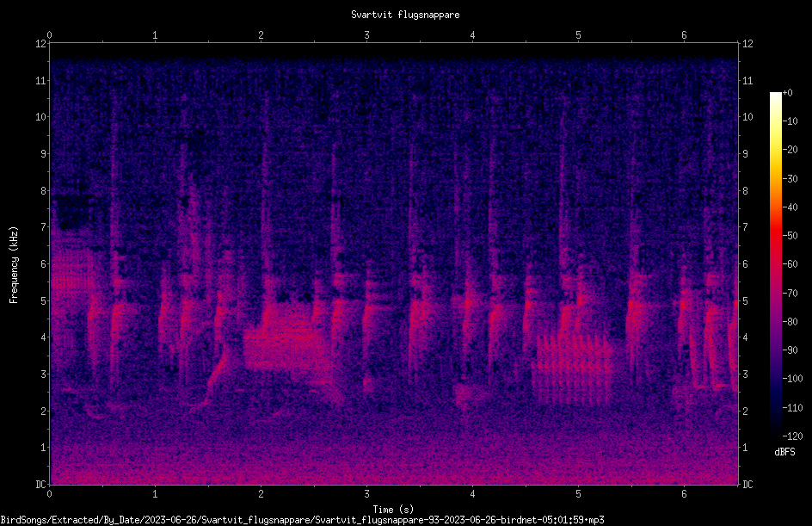Click the '-100' color scale label

pos(793,379)
